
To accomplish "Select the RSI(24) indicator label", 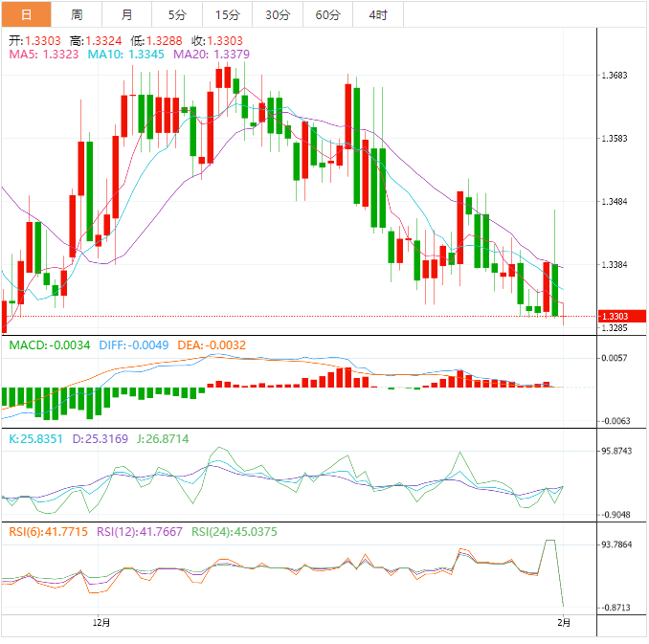I will tap(235, 532).
